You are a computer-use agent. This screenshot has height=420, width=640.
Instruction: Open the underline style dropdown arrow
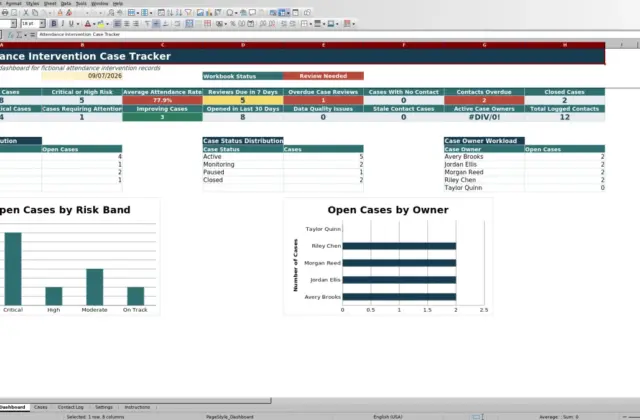click(x=78, y=24)
